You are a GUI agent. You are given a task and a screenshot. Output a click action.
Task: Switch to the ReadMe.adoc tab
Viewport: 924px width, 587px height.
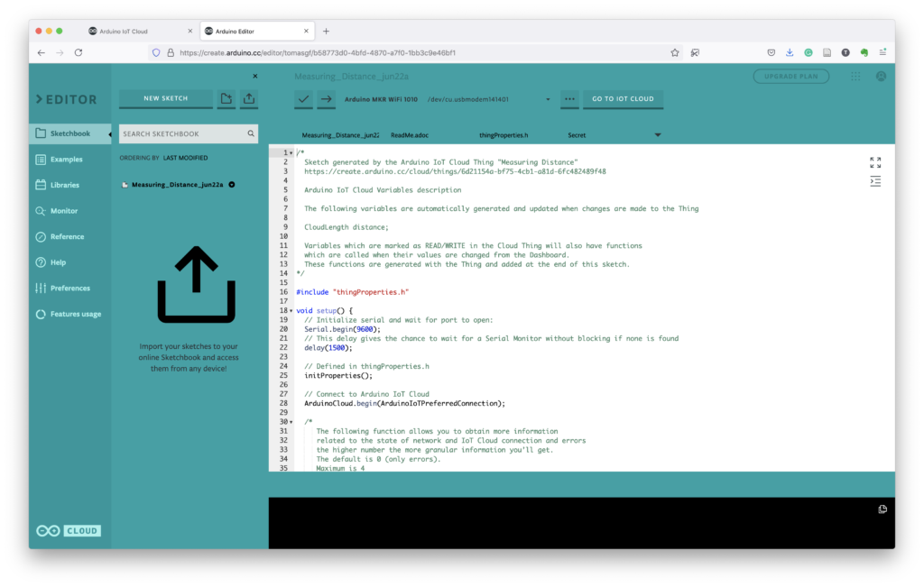click(x=410, y=135)
